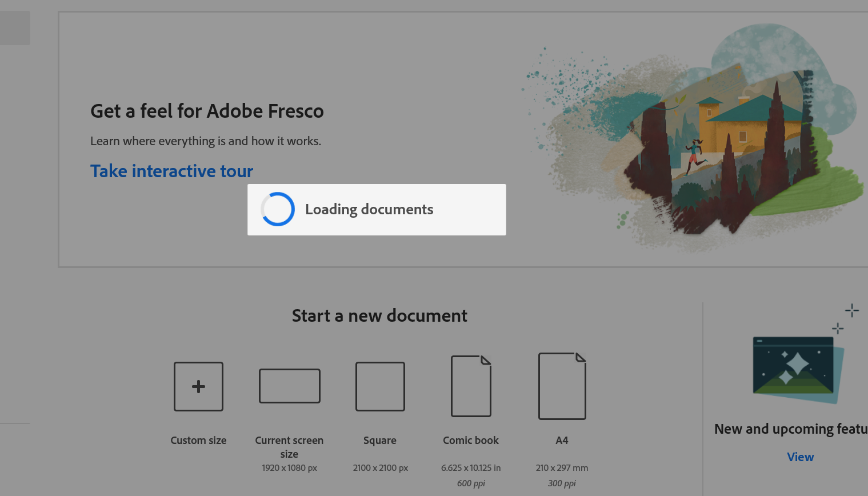Choose the Square document preset icon
868x496 pixels.
click(380, 386)
